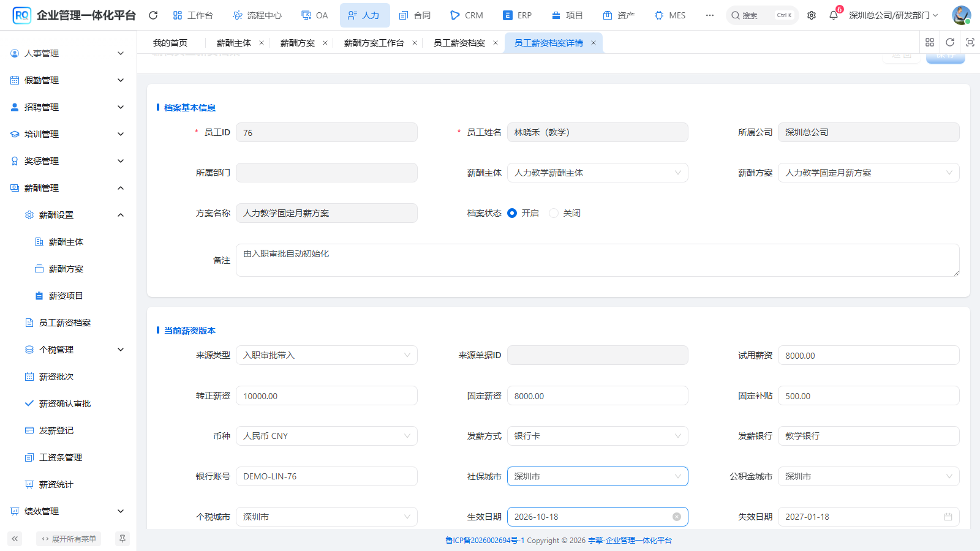Toggle fullscreen content icon

coord(970,42)
